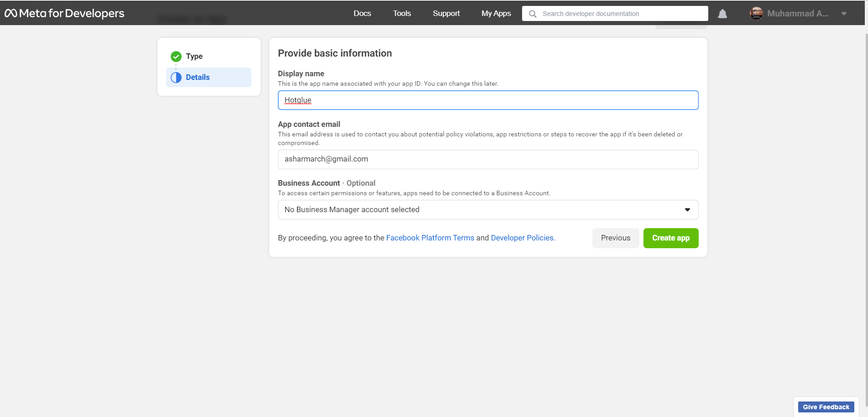
Task: Click the 'Business Account' label
Action: pos(309,183)
